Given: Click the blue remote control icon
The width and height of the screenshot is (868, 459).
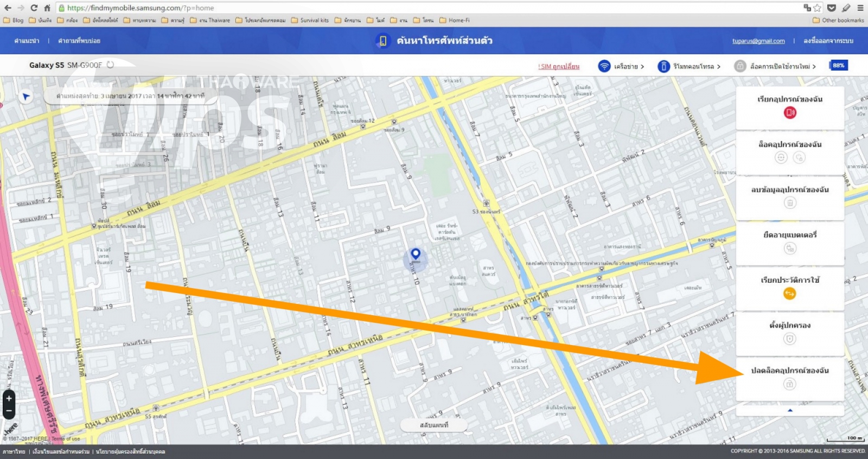Looking at the screenshot, I should (663, 66).
